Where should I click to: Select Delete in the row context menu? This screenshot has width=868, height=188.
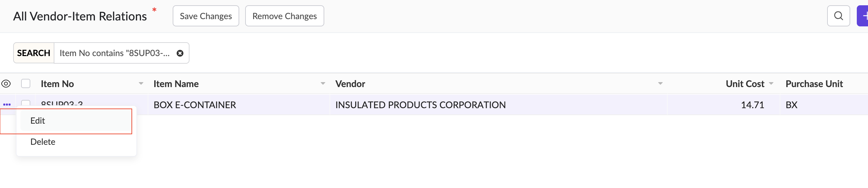coord(43,142)
